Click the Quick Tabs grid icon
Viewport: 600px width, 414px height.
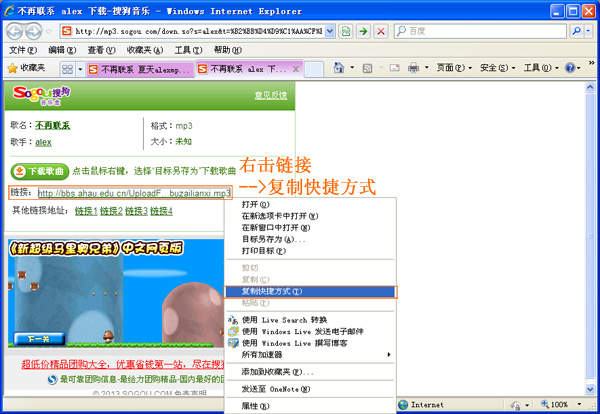point(67,69)
